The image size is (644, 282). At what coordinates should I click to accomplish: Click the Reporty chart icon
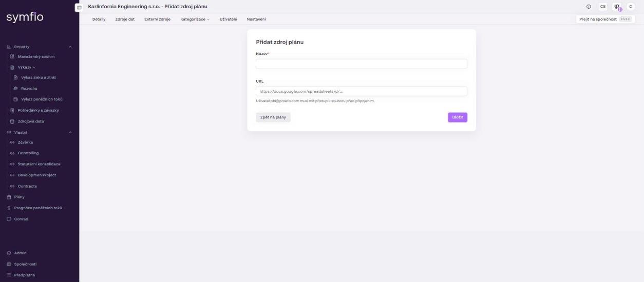click(x=9, y=47)
